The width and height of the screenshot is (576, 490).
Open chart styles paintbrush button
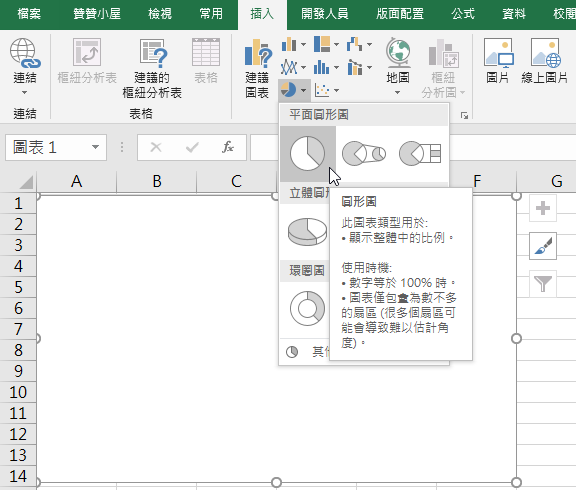pyautogui.click(x=543, y=246)
